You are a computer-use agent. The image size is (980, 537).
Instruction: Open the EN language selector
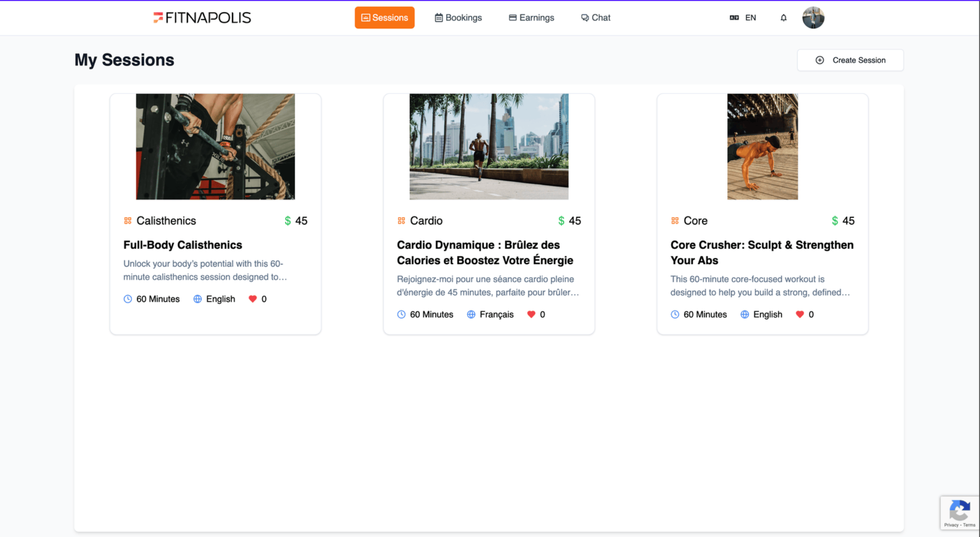tap(743, 18)
